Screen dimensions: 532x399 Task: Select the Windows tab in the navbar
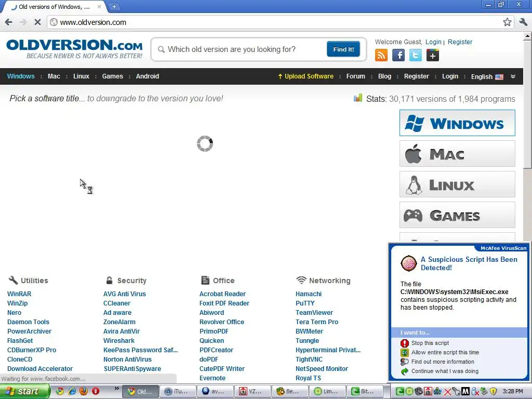[21, 76]
